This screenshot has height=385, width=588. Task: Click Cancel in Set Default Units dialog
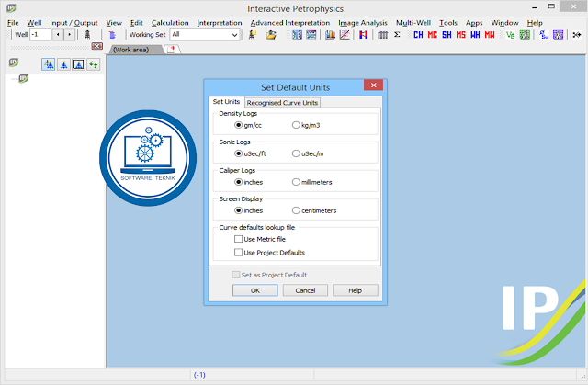(305, 290)
